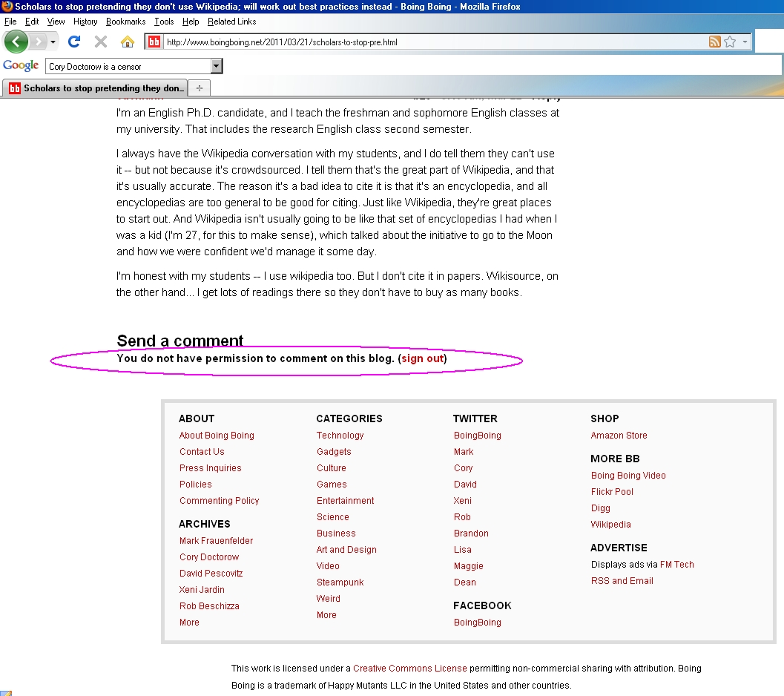Open a new tab with the plus button
Viewport: 784px width, 696px height.
(199, 88)
